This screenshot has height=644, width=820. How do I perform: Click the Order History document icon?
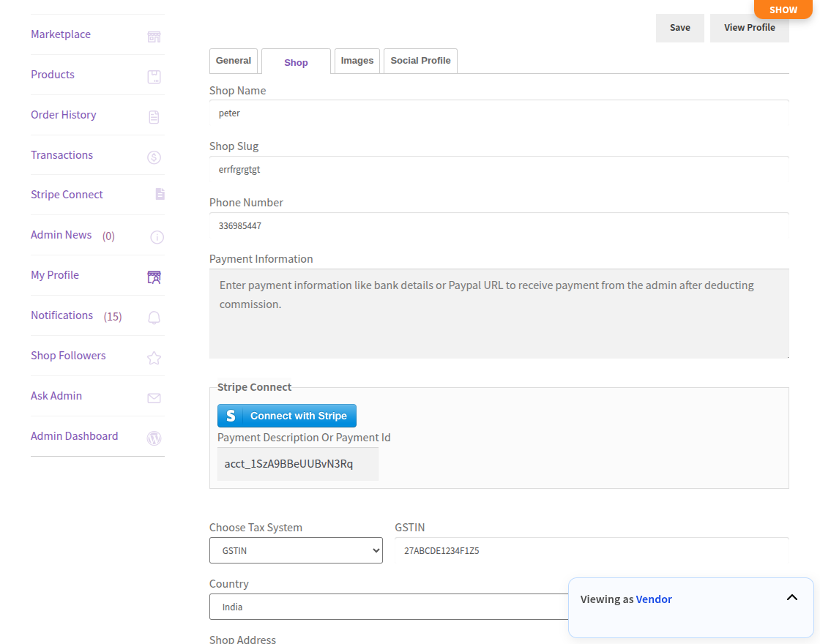point(154,117)
